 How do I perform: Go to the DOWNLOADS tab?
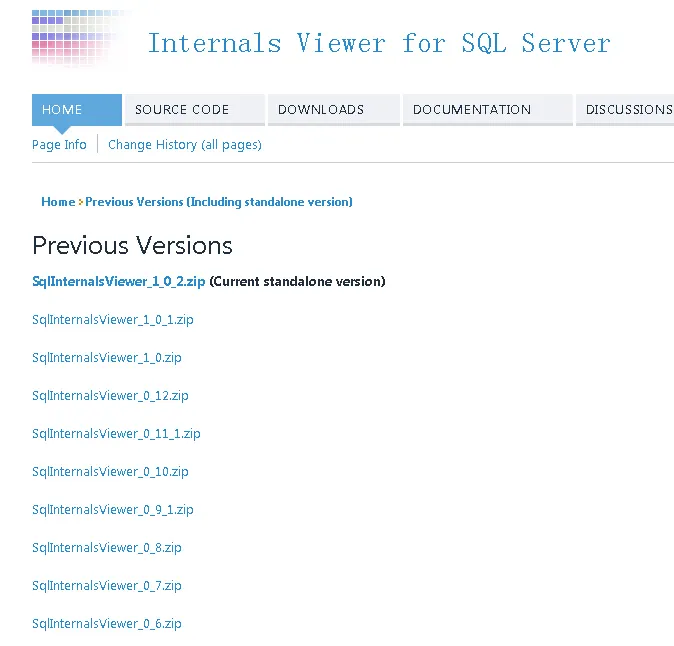pos(334,110)
